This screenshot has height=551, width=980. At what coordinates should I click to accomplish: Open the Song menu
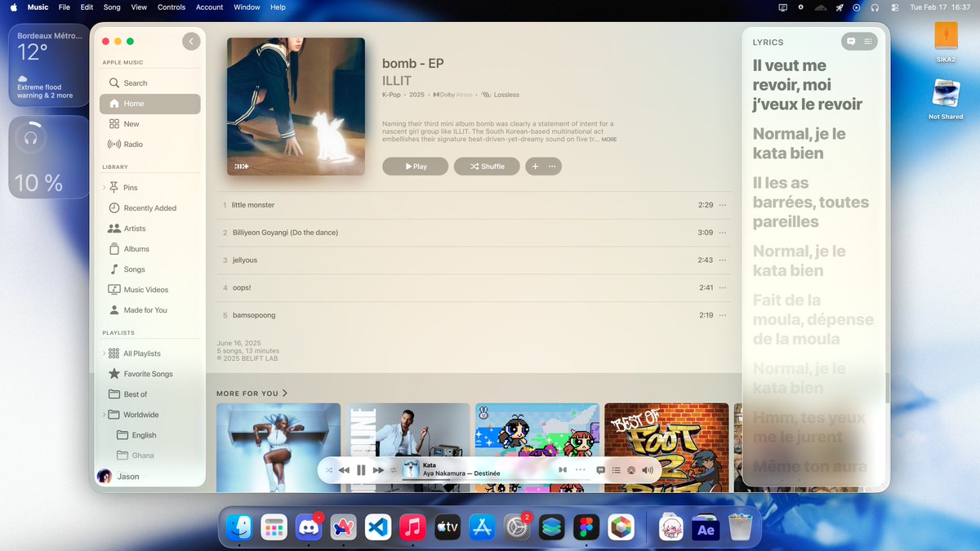tap(112, 7)
